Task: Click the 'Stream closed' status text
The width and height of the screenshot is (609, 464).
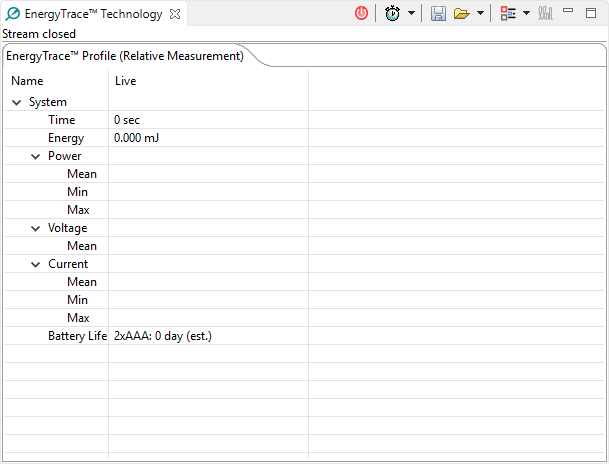Action: [39, 34]
